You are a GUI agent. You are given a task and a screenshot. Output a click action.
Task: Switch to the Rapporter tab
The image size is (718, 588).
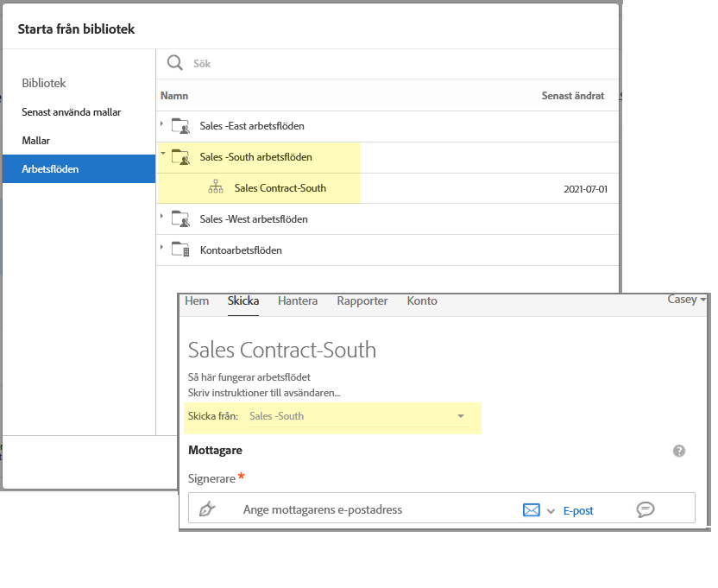click(x=362, y=301)
